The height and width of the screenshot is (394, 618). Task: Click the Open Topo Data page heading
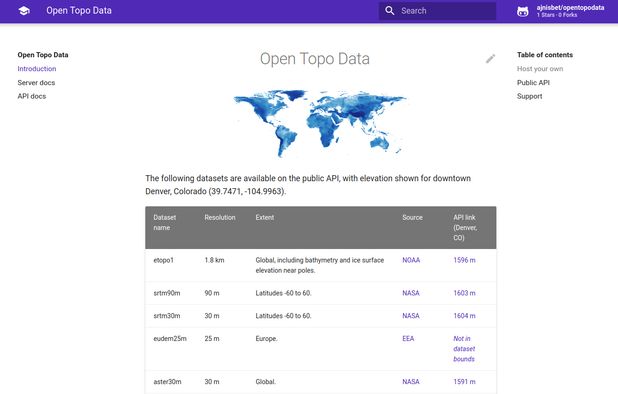pyautogui.click(x=315, y=59)
